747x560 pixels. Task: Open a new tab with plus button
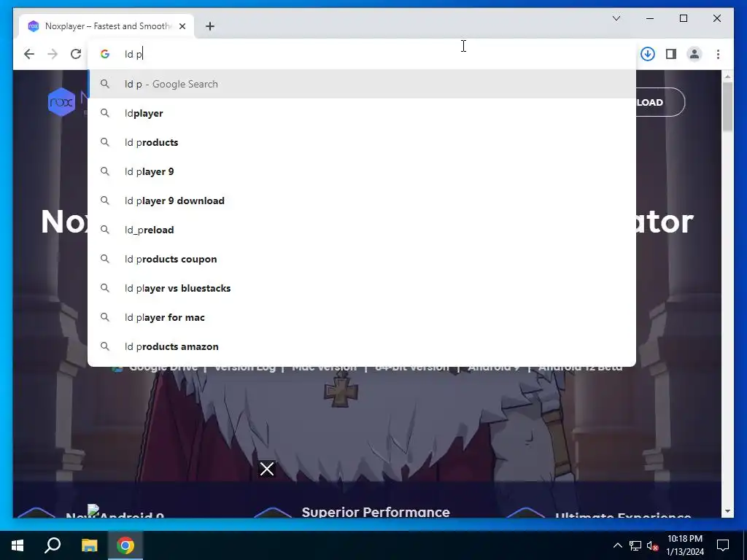pos(210,26)
